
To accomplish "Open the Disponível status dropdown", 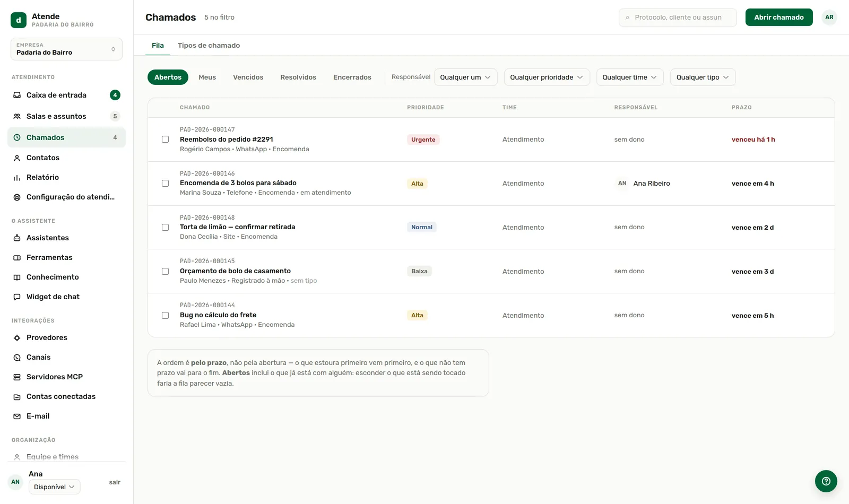I will (55, 487).
